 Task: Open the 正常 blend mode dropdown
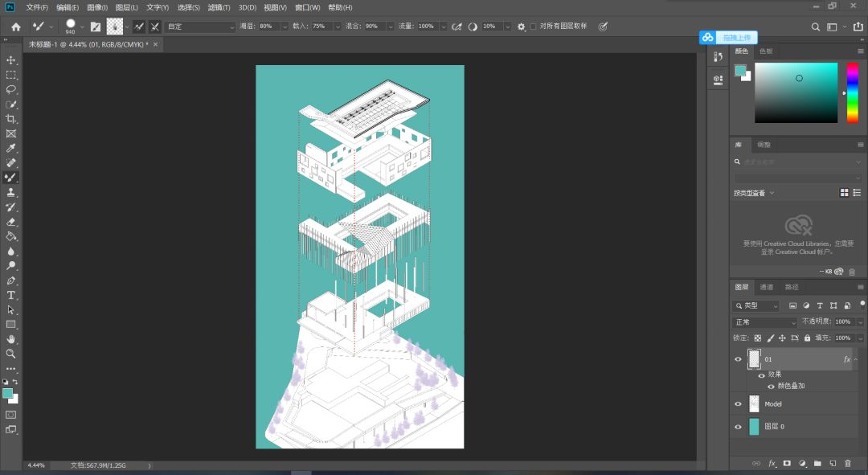click(x=765, y=322)
